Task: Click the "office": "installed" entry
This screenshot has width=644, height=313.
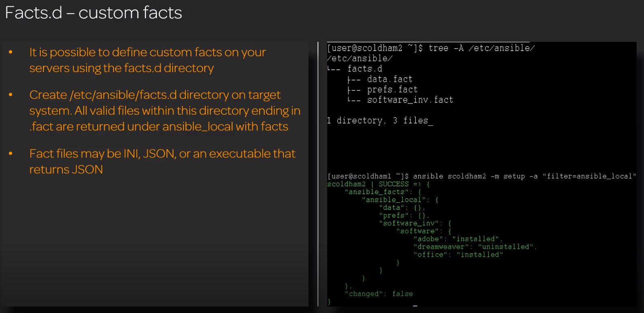Action: (x=458, y=255)
